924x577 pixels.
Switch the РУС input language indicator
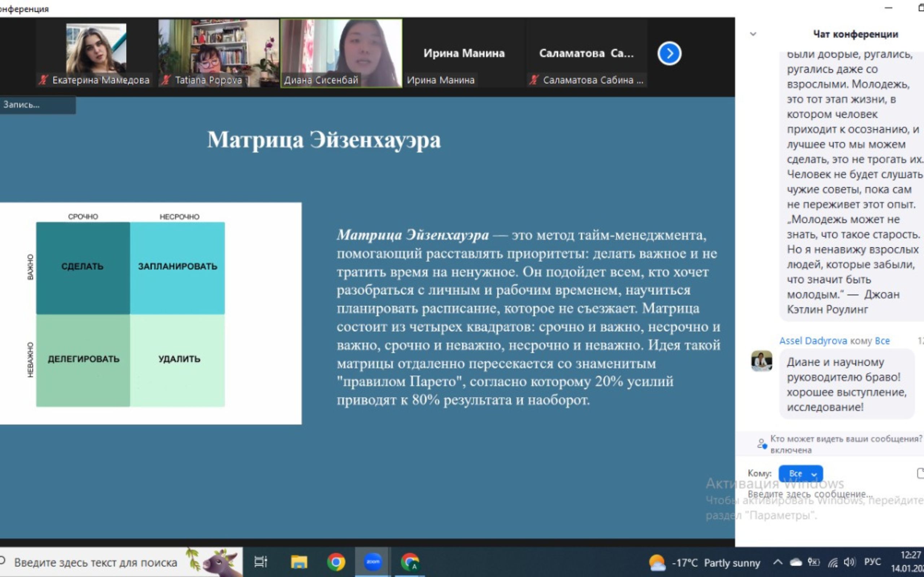[x=872, y=562]
